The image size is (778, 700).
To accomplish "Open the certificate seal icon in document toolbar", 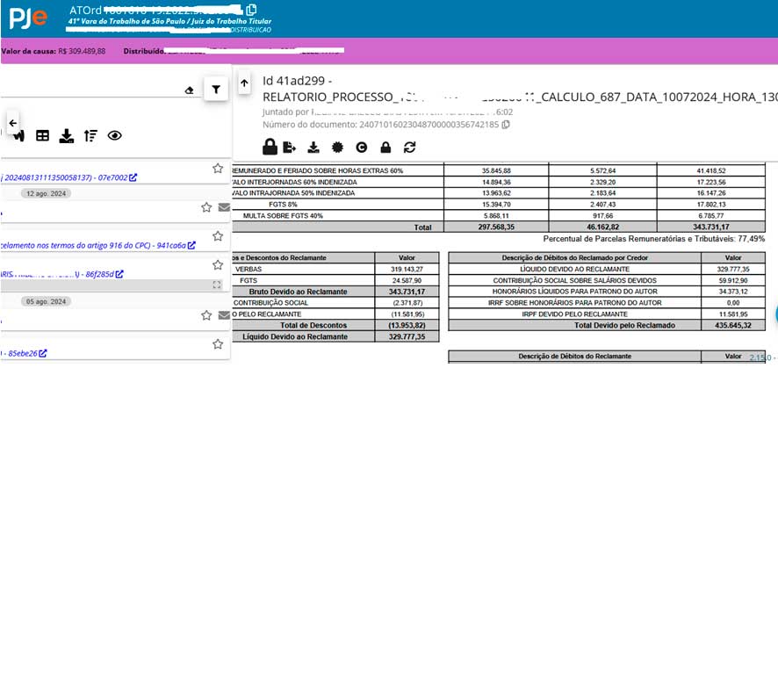I will 337,148.
